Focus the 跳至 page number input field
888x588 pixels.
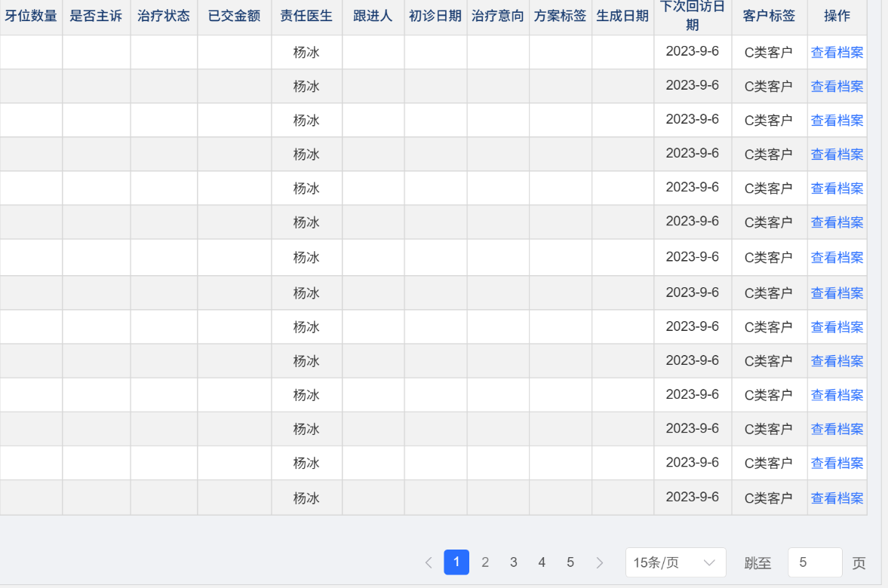tap(814, 562)
